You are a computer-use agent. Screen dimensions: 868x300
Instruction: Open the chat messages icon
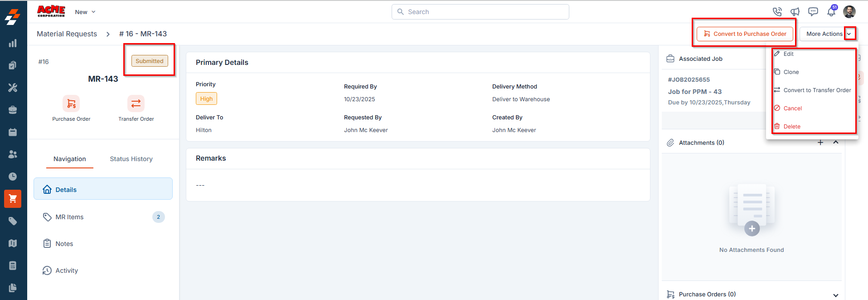(813, 12)
